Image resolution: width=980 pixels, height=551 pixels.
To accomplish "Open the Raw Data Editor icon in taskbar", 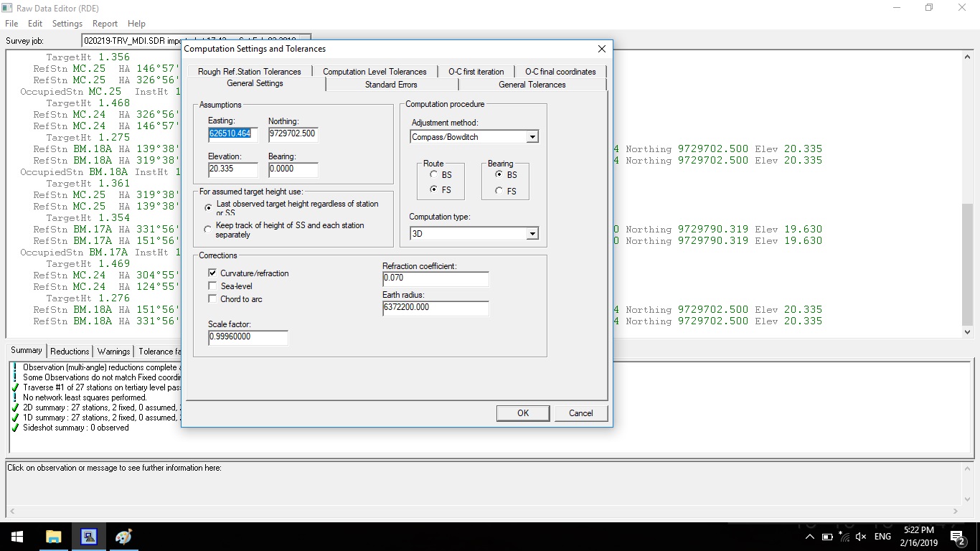I will [88, 536].
